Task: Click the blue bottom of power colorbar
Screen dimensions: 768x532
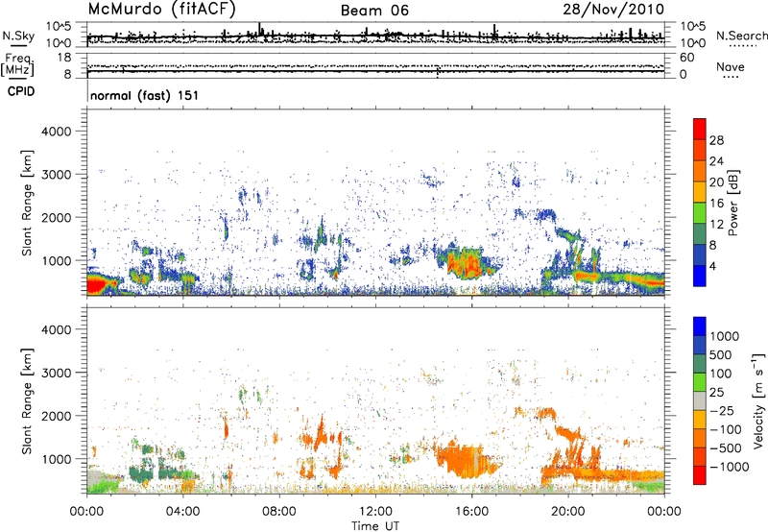Action: click(700, 277)
